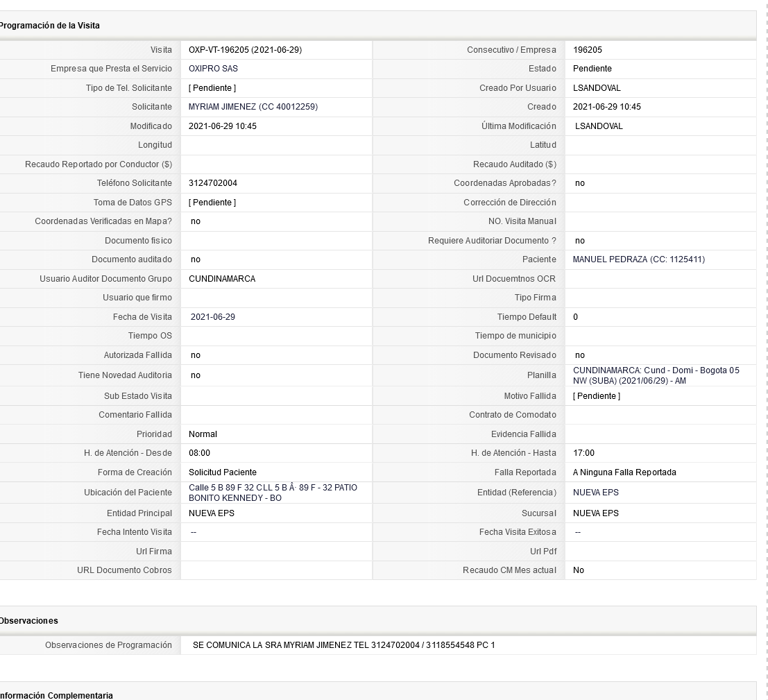The height and width of the screenshot is (700, 768).
Task: Click [ Pendiente ] in Toma de Datos GPS row
Action: coord(212,203)
